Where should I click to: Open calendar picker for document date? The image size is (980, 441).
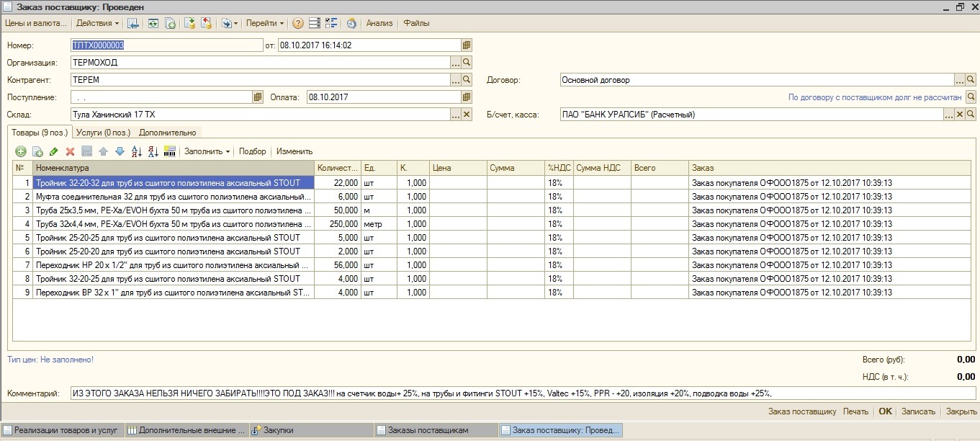[x=467, y=45]
